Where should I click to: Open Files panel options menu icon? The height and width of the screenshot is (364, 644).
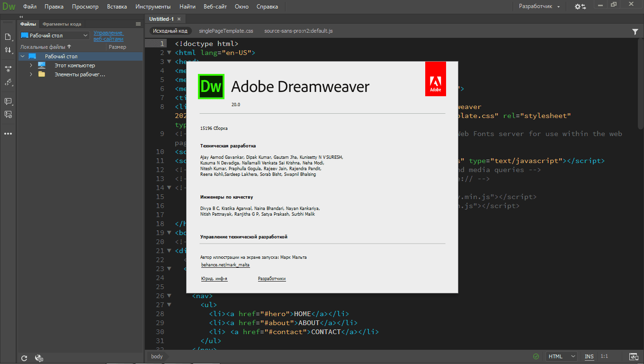pos(138,24)
